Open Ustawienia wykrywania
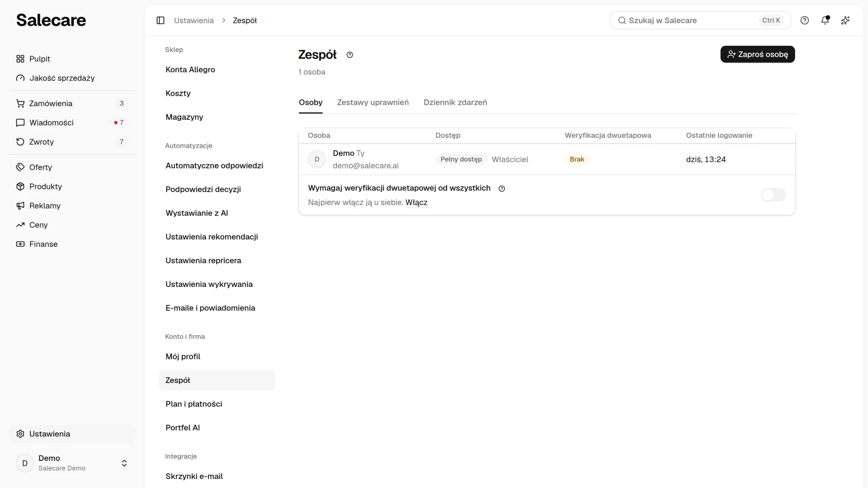The height and width of the screenshot is (488, 868). [217, 284]
